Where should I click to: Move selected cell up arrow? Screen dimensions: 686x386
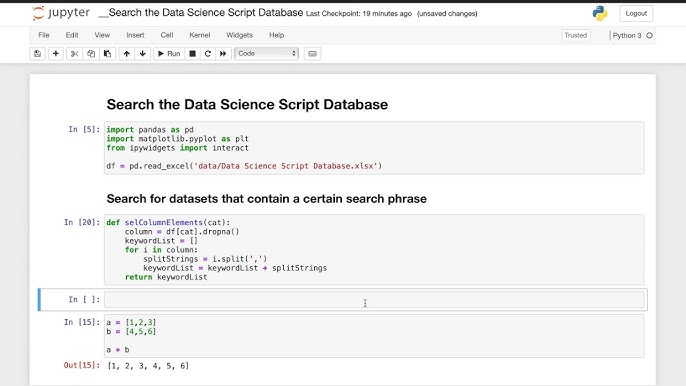coord(126,54)
